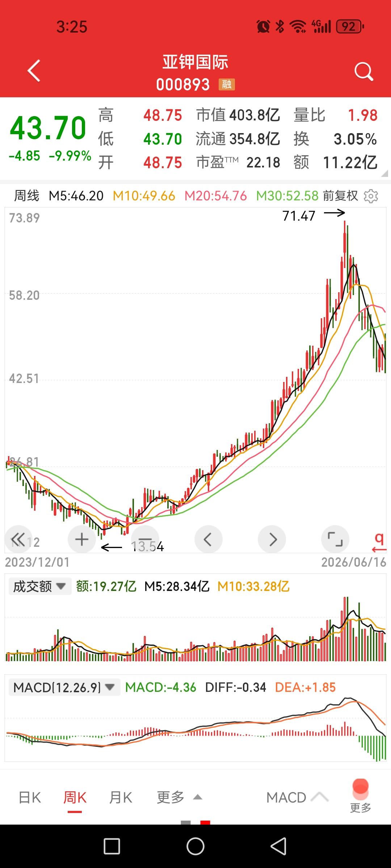Tap the end date 2026/06/16
Screen dimensions: 391x868
(354, 562)
